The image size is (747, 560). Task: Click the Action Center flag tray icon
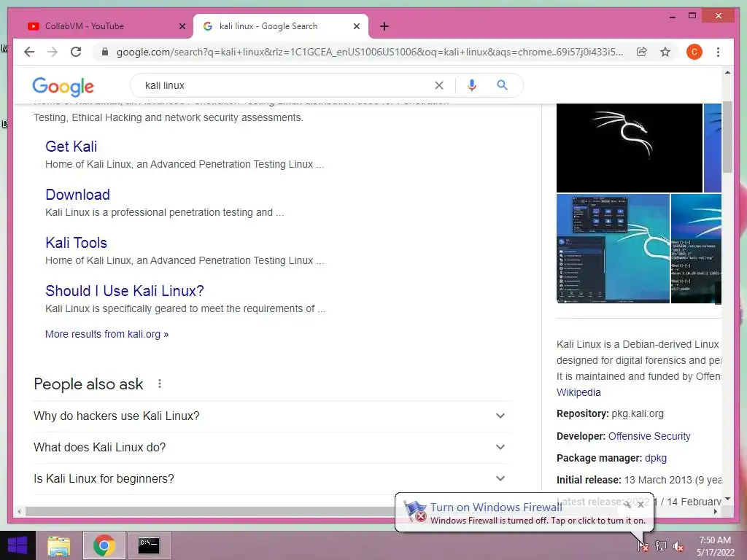click(643, 545)
